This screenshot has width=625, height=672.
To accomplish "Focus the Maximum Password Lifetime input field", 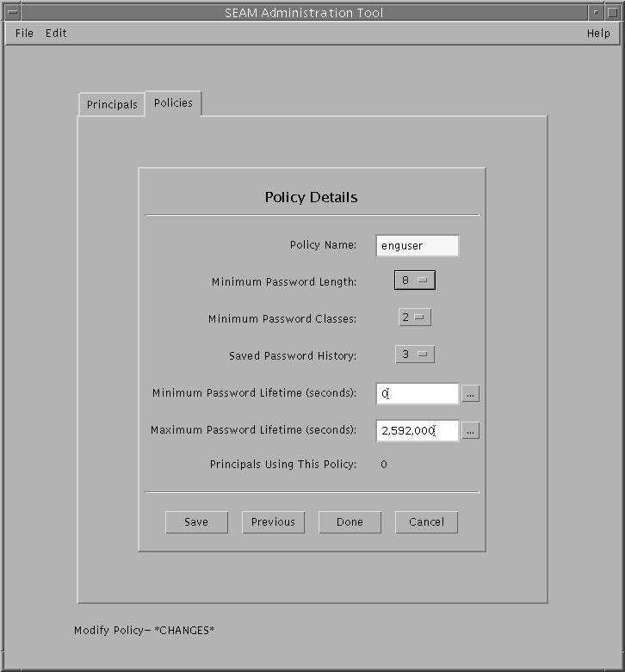I will coord(418,431).
